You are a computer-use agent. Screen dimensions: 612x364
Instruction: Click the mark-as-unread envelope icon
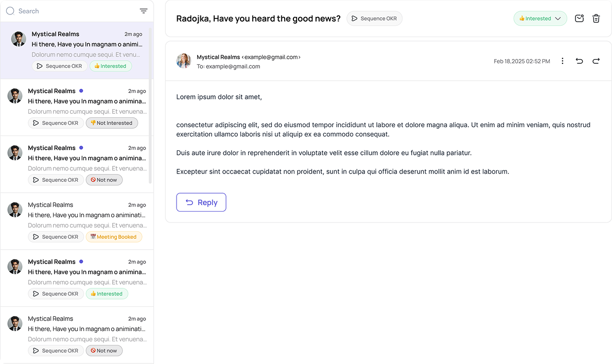[x=579, y=19]
